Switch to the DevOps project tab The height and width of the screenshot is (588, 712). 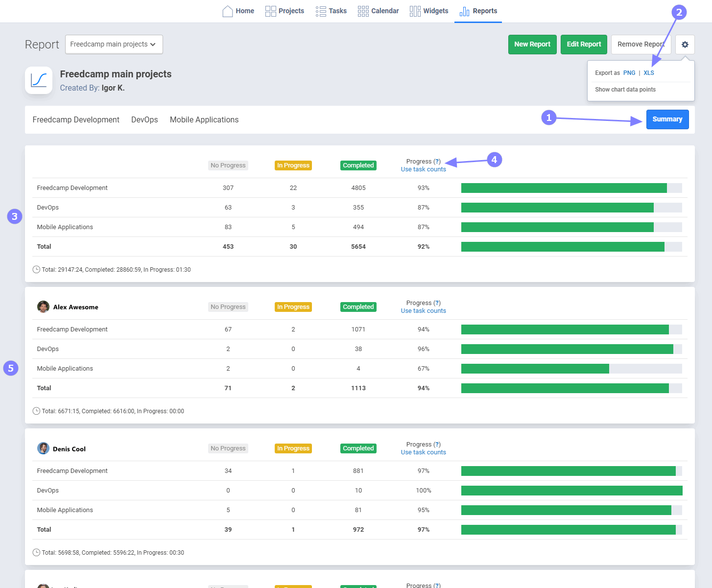144,120
